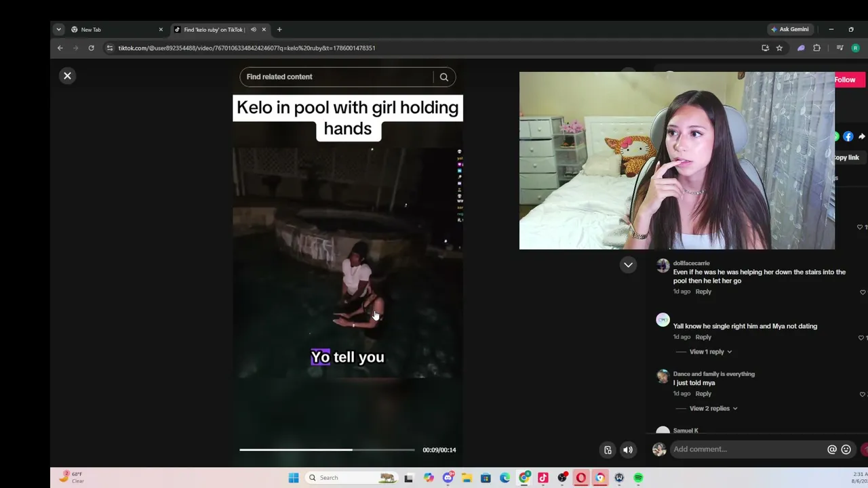Screen dimensions: 868x488
Task: Click the 'Add comment...' input field
Action: point(746,449)
